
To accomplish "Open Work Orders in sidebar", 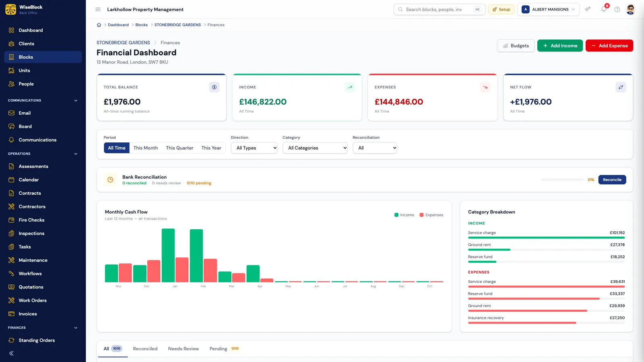I will (43, 300).
